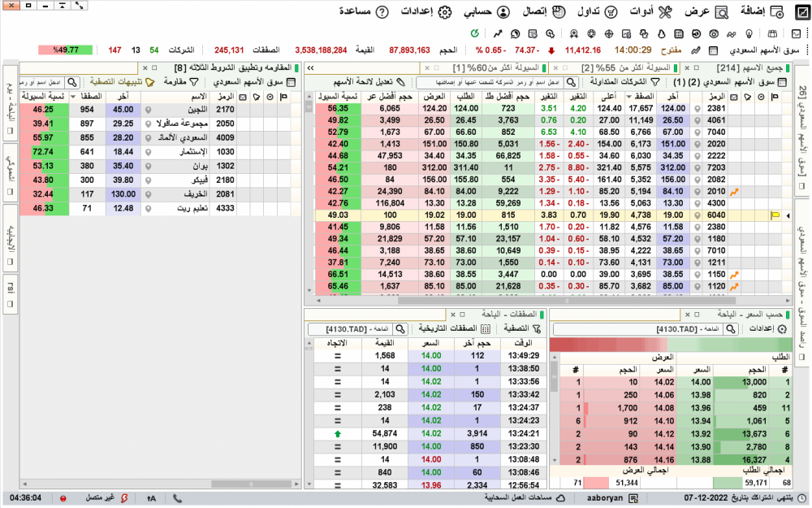Click the trending-up arrow chart toolbar icon

[498, 34]
